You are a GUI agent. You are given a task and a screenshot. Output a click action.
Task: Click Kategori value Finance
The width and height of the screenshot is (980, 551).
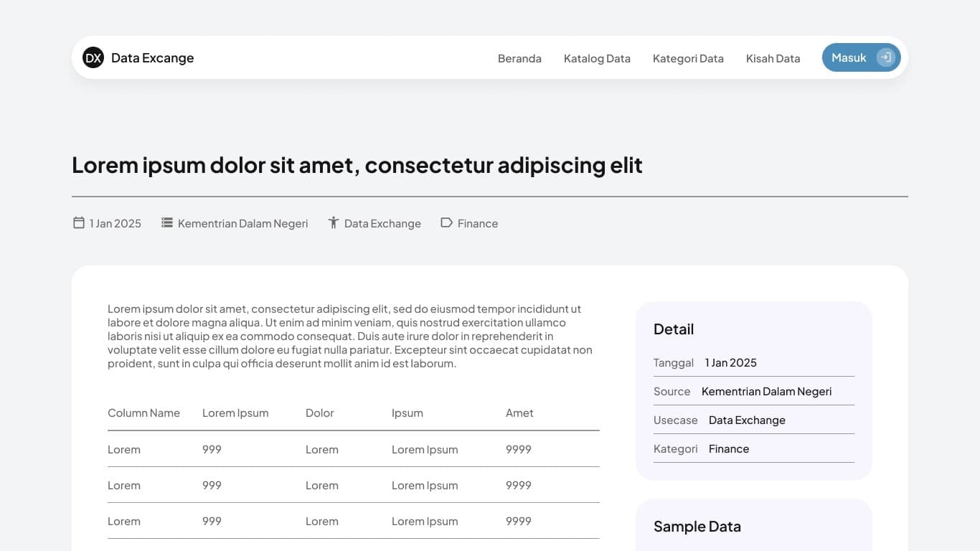[729, 448]
